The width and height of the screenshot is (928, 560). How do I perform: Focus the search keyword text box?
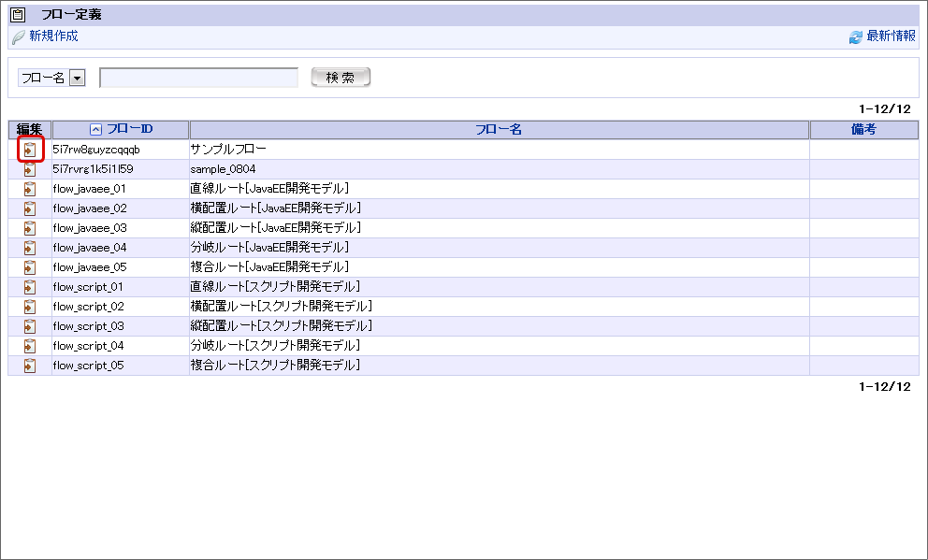tap(199, 78)
